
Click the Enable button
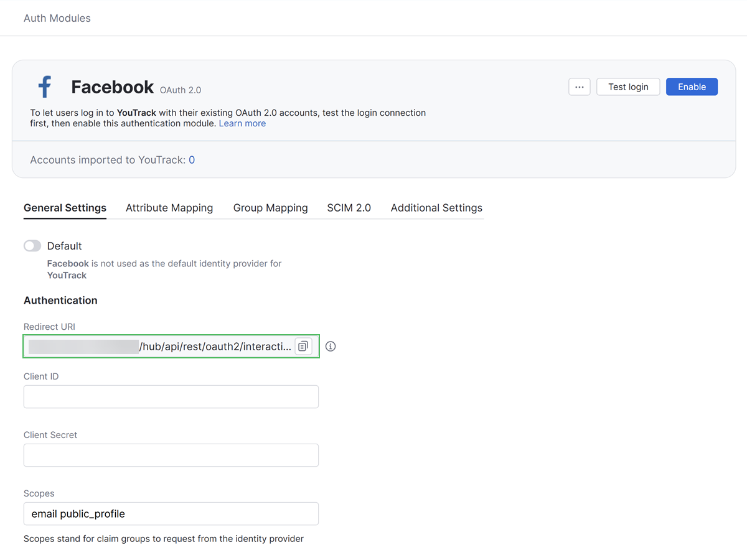pos(692,87)
